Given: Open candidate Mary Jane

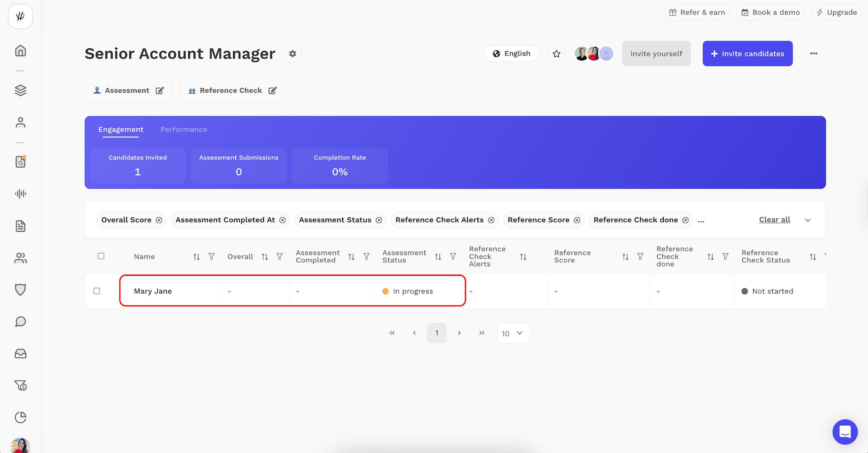Looking at the screenshot, I should tap(153, 291).
